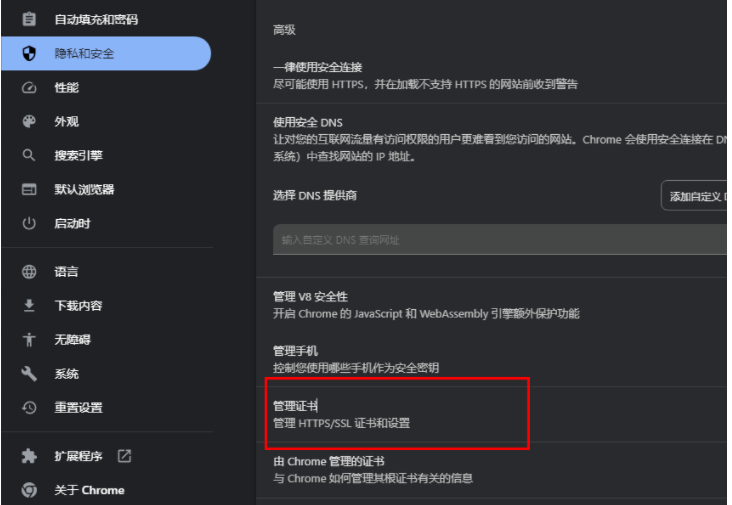Click the search engine magnifier icon
Screen dimensions: 732x505
point(29,155)
